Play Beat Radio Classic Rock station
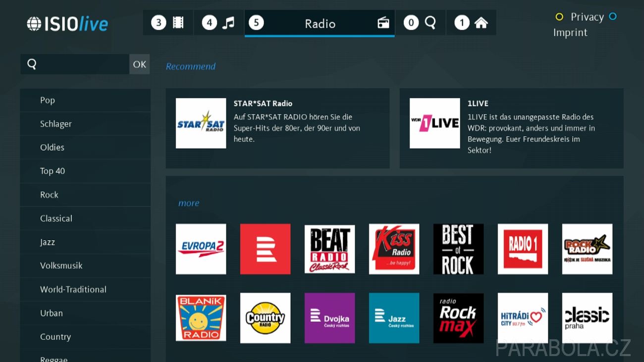The image size is (644, 362). click(329, 249)
